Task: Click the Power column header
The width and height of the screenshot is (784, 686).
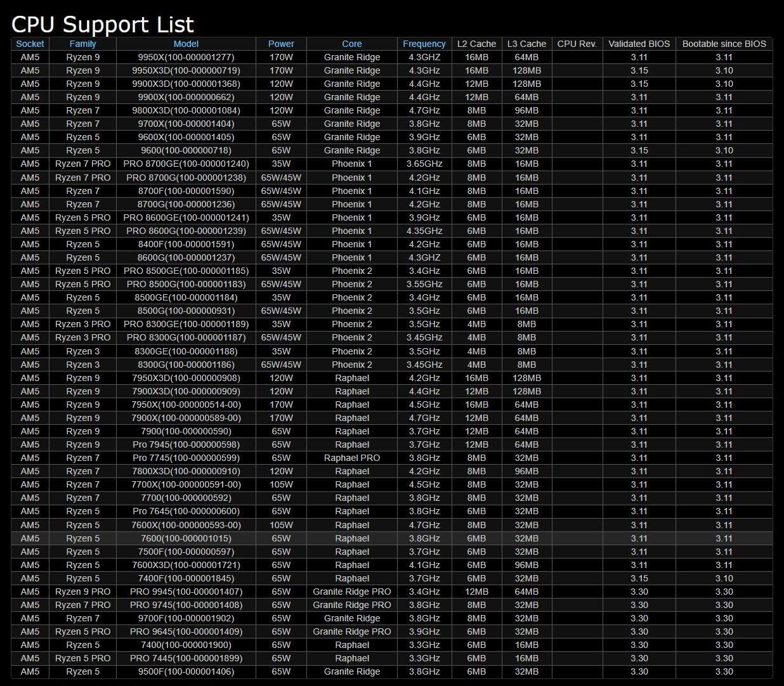Action: tap(281, 44)
